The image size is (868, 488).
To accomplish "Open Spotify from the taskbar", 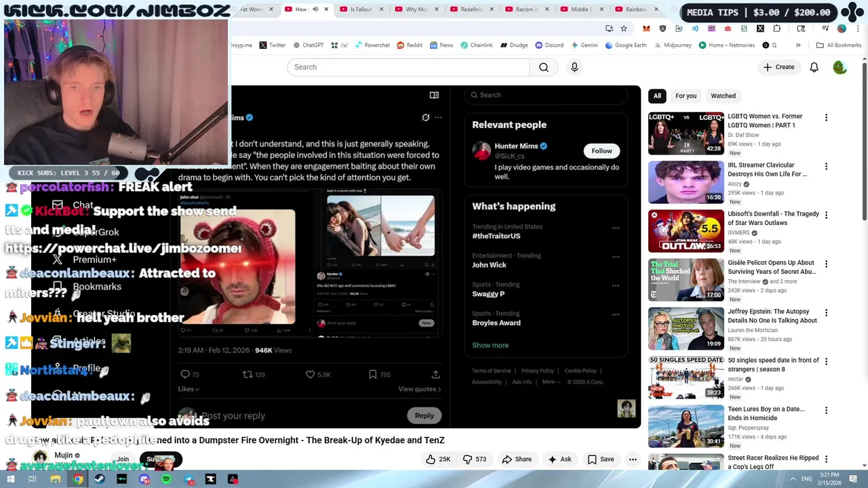I will [x=166, y=479].
